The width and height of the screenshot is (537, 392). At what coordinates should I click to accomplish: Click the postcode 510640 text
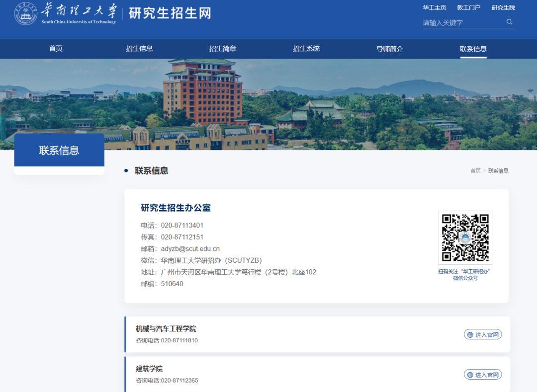(172, 284)
